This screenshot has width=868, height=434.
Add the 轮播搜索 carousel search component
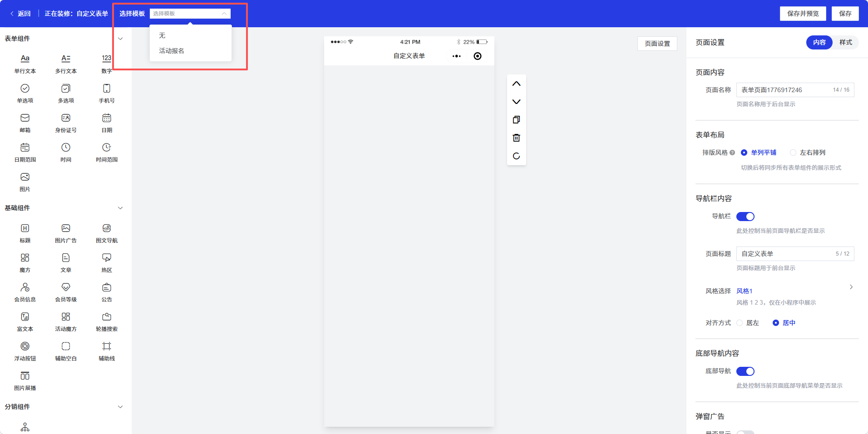[107, 322]
